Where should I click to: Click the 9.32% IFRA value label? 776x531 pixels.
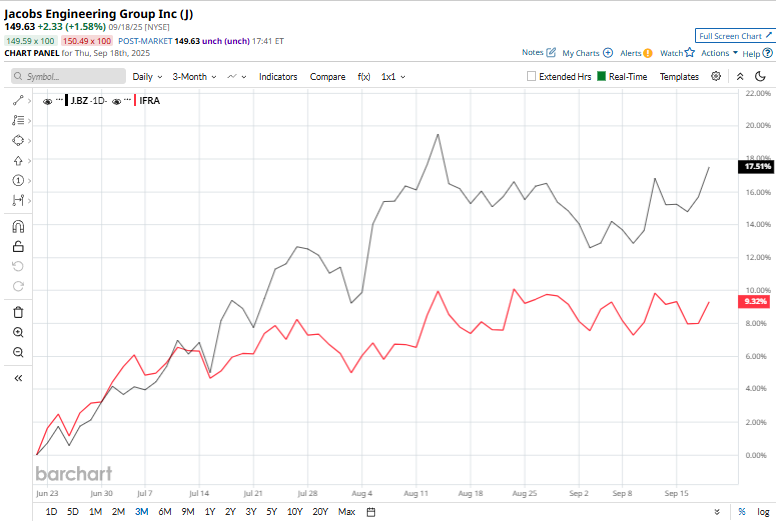(754, 301)
